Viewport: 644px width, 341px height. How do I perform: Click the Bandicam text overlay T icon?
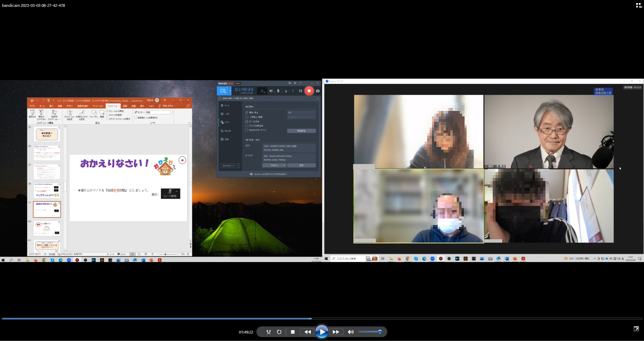(293, 91)
